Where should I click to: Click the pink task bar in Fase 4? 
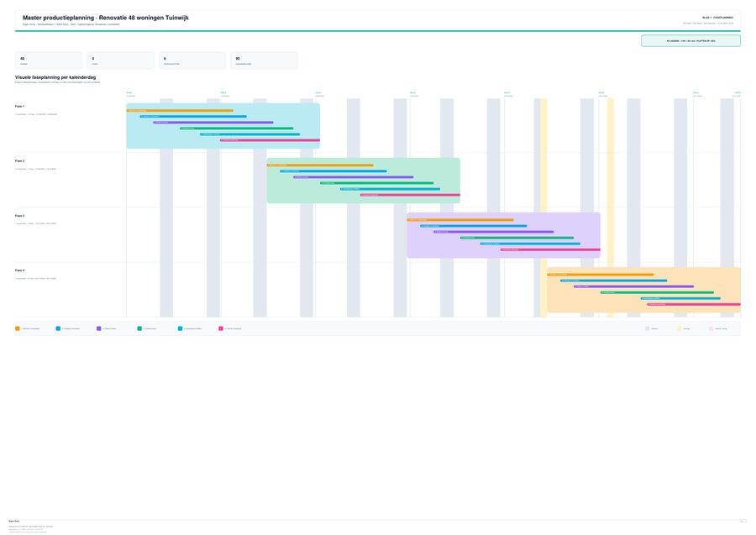[695, 304]
